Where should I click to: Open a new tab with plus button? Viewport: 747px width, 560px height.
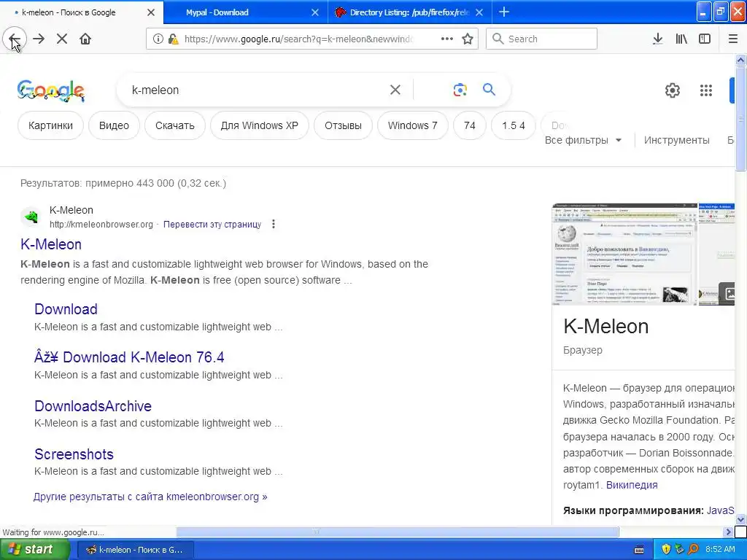point(503,12)
